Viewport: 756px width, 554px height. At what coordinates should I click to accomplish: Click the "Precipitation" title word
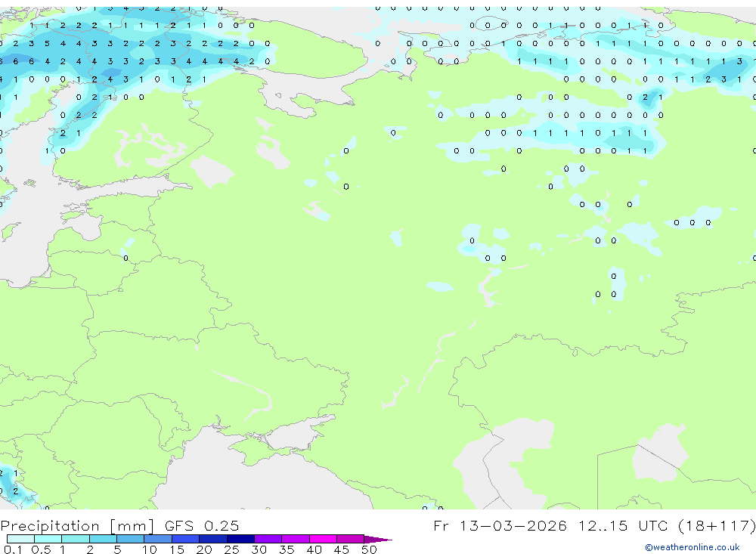[x=50, y=525]
